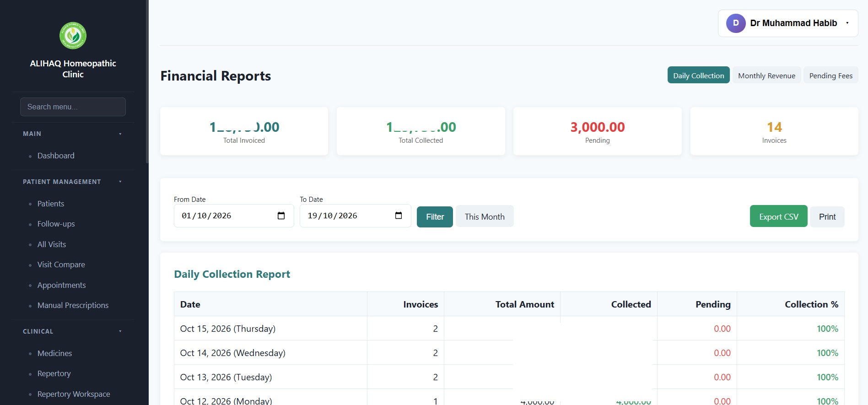The height and width of the screenshot is (405, 868).
Task: Click the From Date input field
Action: pyautogui.click(x=234, y=216)
